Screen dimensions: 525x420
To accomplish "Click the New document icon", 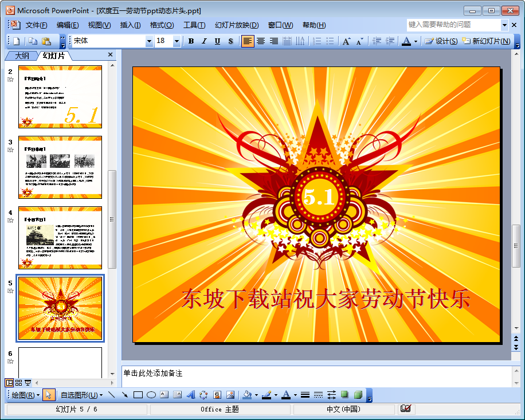I will [17, 41].
